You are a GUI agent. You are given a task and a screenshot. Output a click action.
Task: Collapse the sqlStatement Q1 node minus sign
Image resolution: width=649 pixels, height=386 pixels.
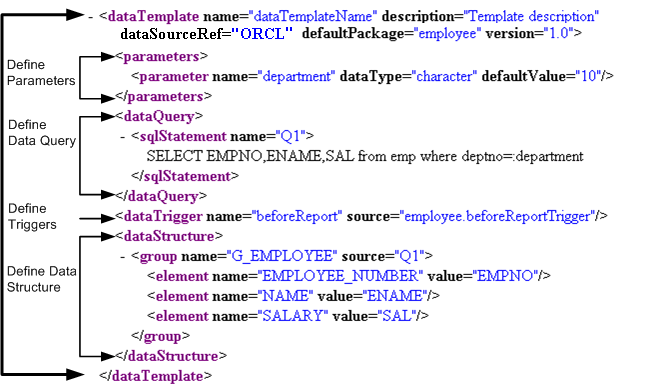point(123,137)
